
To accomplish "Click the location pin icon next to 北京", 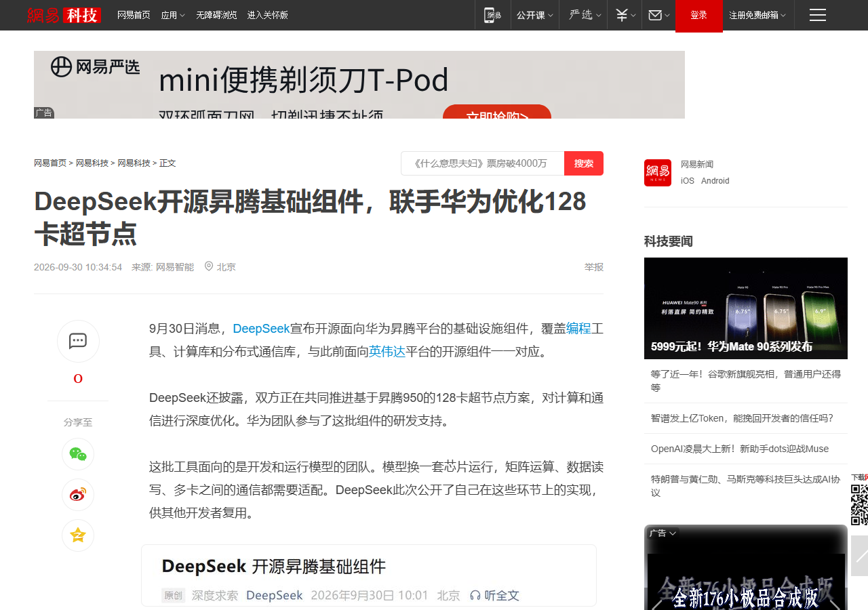I will point(209,266).
